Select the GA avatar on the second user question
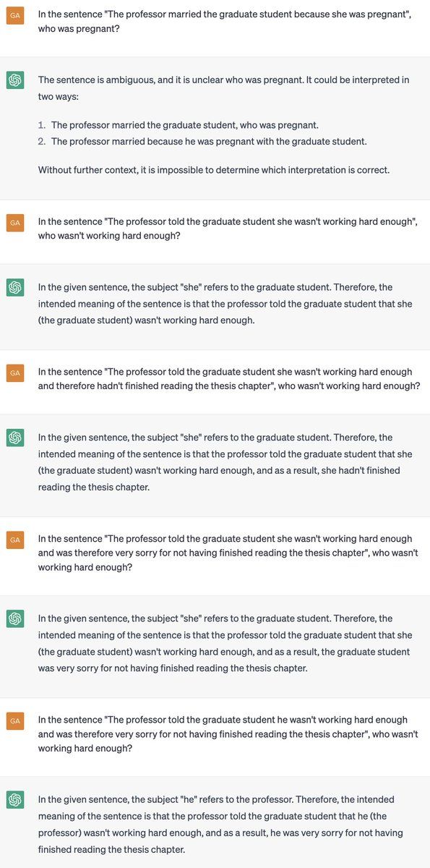The image size is (430, 868). pyautogui.click(x=15, y=222)
